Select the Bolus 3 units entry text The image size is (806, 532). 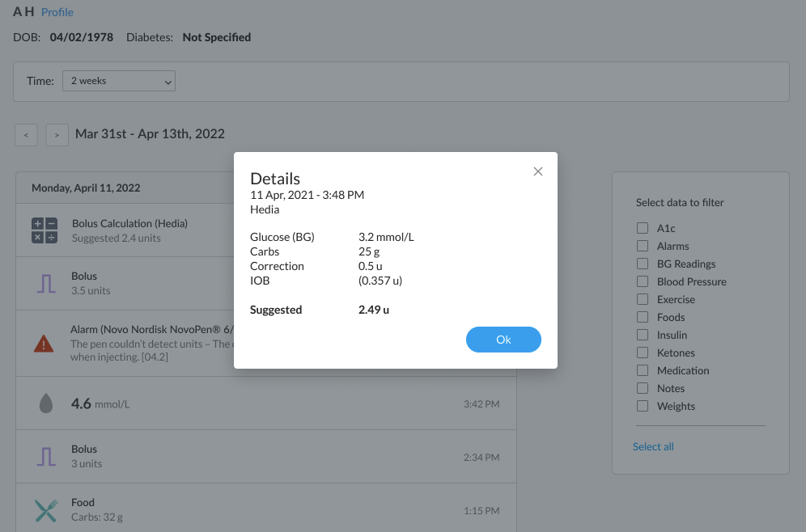pos(87,456)
